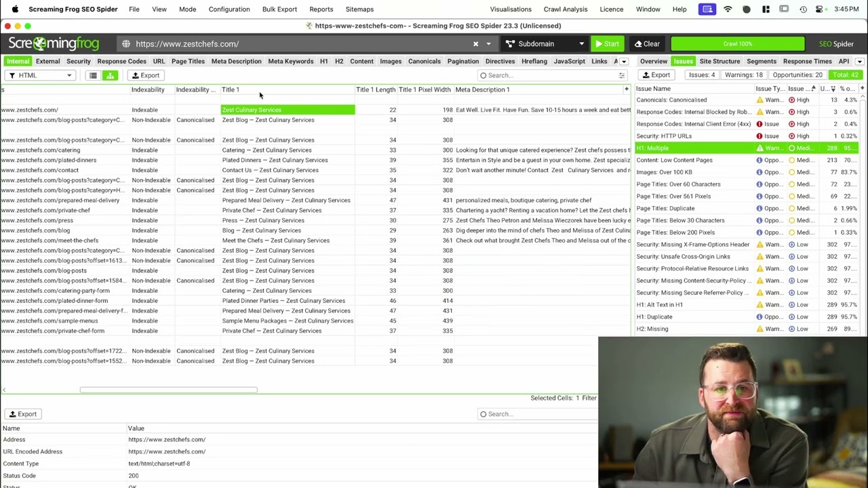Screen dimensions: 868x488
Task: Click the screen sharing icon in menu bar
Action: [x=707, y=9]
